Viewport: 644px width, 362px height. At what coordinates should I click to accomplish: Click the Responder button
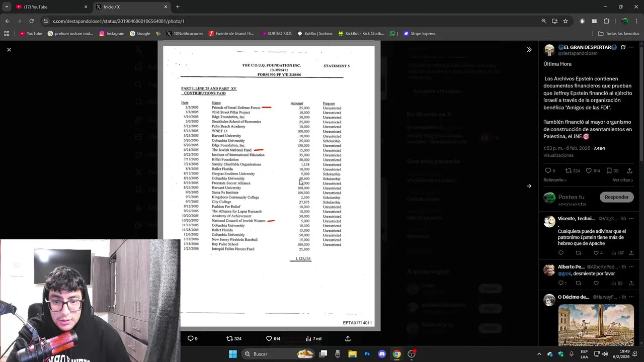click(x=616, y=197)
